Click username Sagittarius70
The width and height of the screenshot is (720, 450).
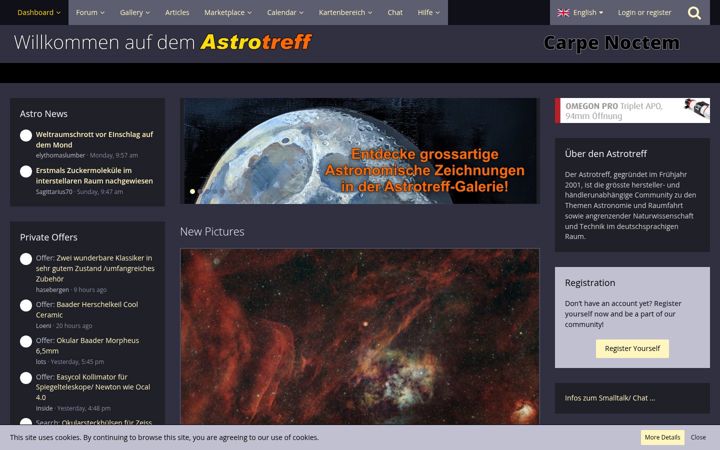[54, 191]
